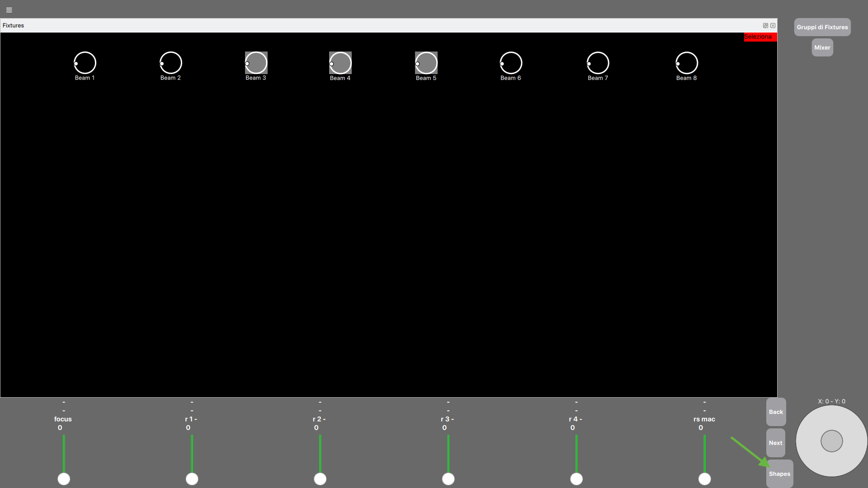Select the Mixer tab option
This screenshot has height=488, width=868.
point(823,47)
